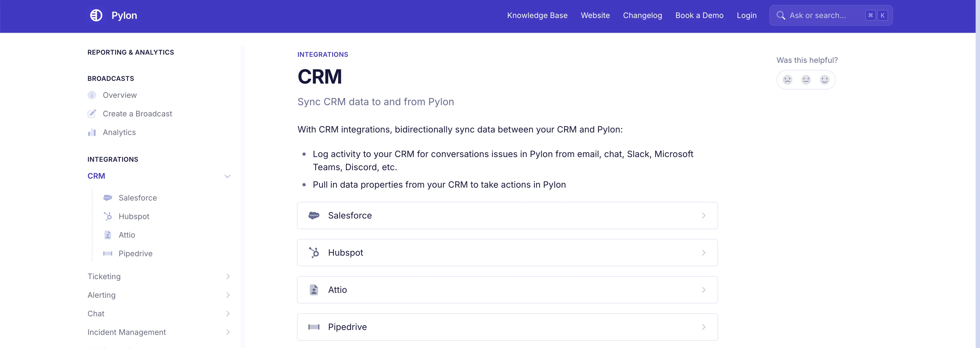Click the K key shortcut badge
The width and height of the screenshot is (980, 348).
click(x=883, y=16)
